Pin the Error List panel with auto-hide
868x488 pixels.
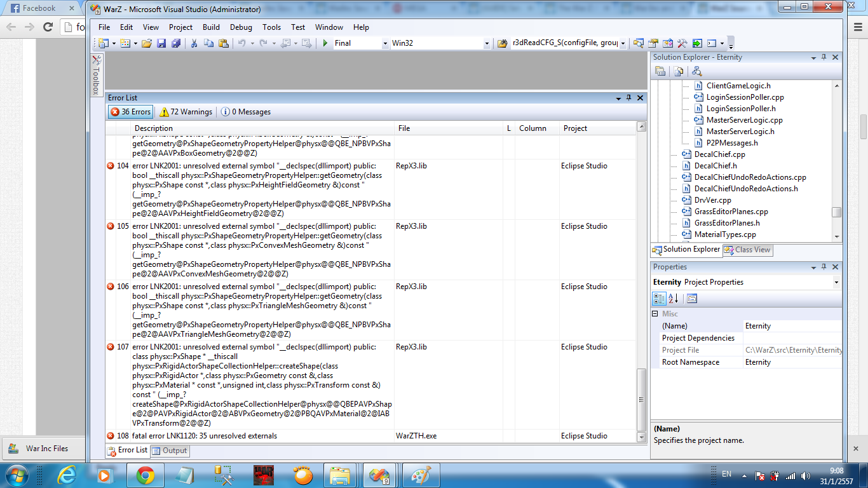(x=629, y=98)
